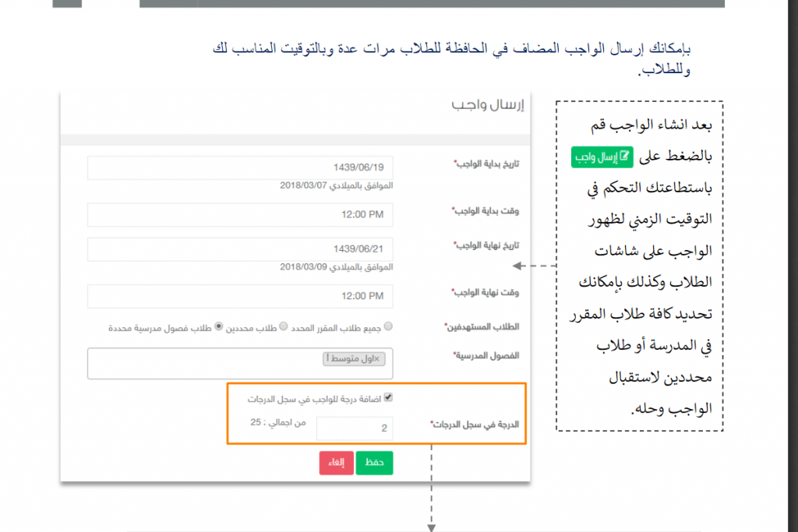
Task: Click inside the الفصول المدرسية selection box
Action: pyautogui.click(x=240, y=363)
